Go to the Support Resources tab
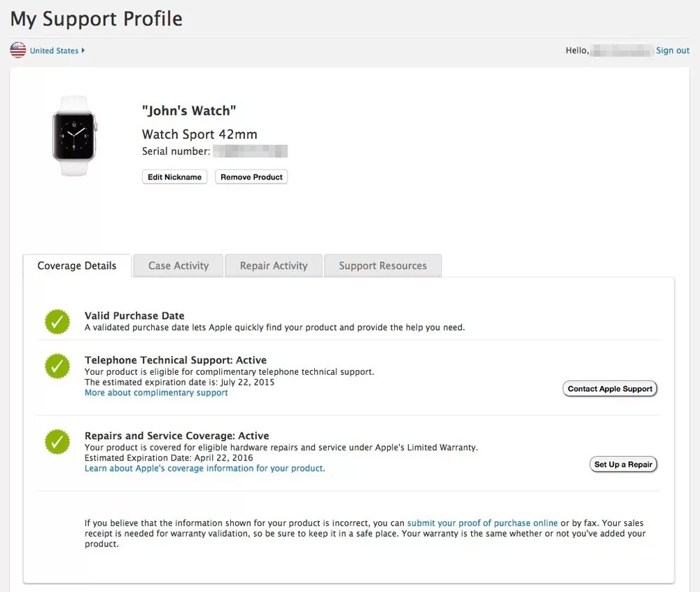Screen dimensions: 700x592 pyautogui.click(x=383, y=266)
